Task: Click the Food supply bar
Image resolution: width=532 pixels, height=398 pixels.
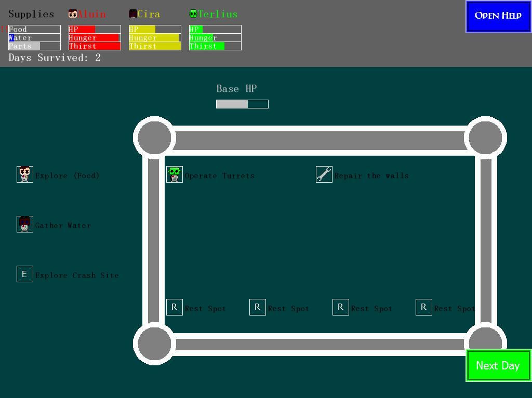Action: pyautogui.click(x=35, y=29)
